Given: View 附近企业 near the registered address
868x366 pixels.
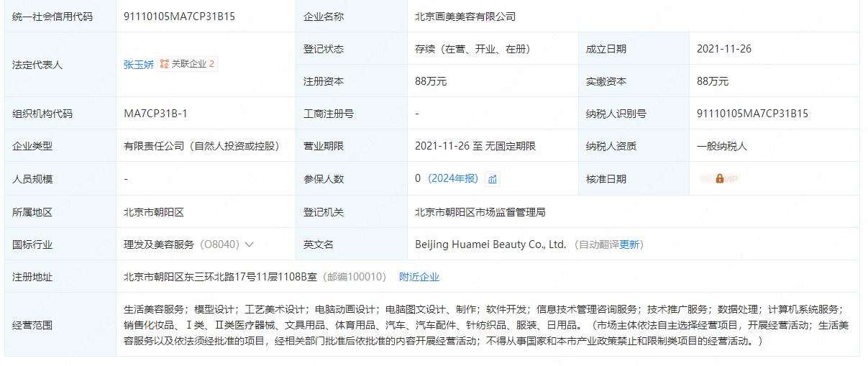Looking at the screenshot, I should click(419, 277).
